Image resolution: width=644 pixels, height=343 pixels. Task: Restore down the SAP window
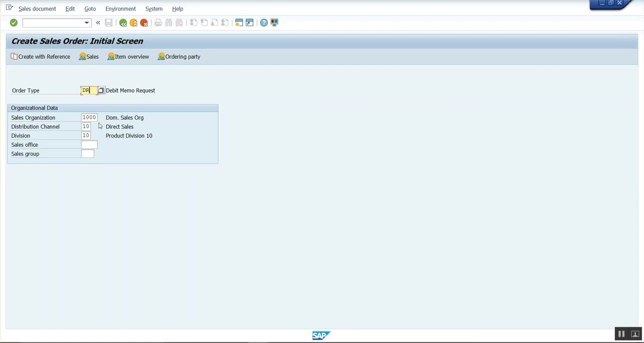pos(611,4)
